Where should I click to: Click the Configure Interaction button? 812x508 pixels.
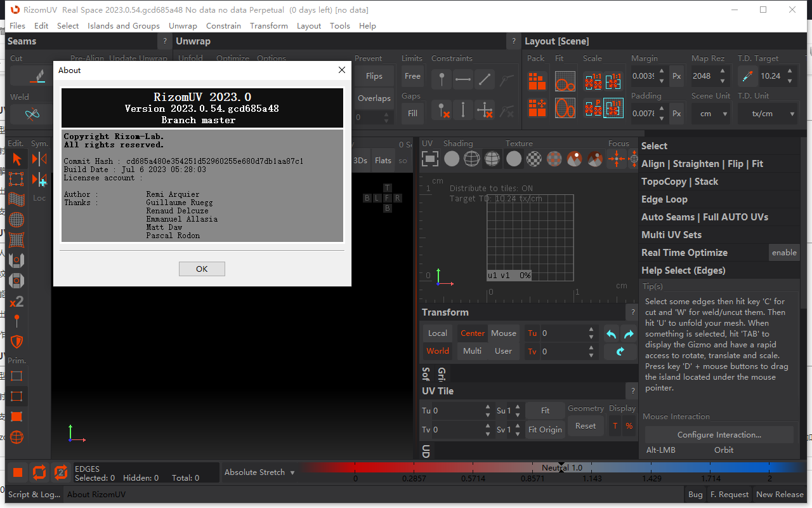pyautogui.click(x=719, y=435)
